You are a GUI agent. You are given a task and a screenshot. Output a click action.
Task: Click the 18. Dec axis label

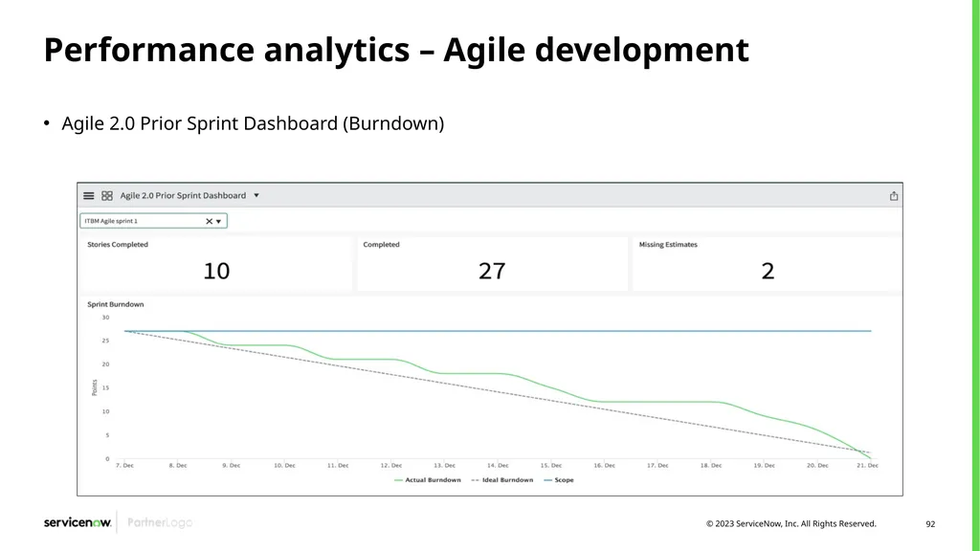click(711, 466)
